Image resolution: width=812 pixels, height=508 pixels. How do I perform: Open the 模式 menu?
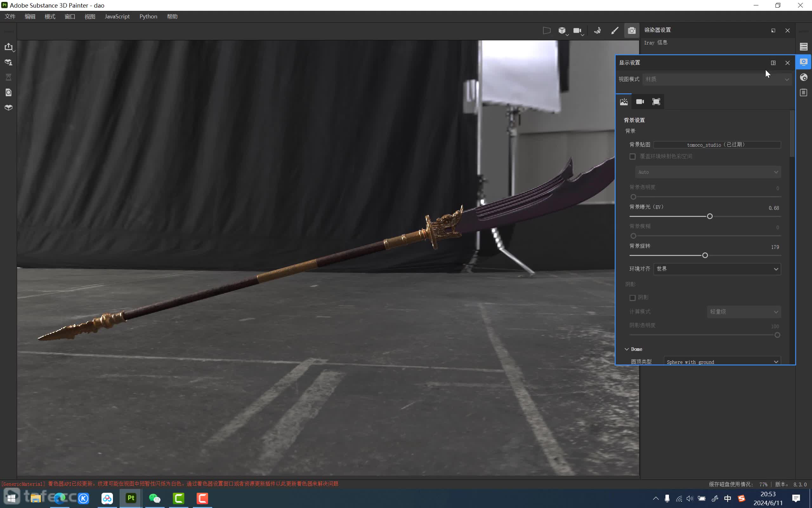50,17
